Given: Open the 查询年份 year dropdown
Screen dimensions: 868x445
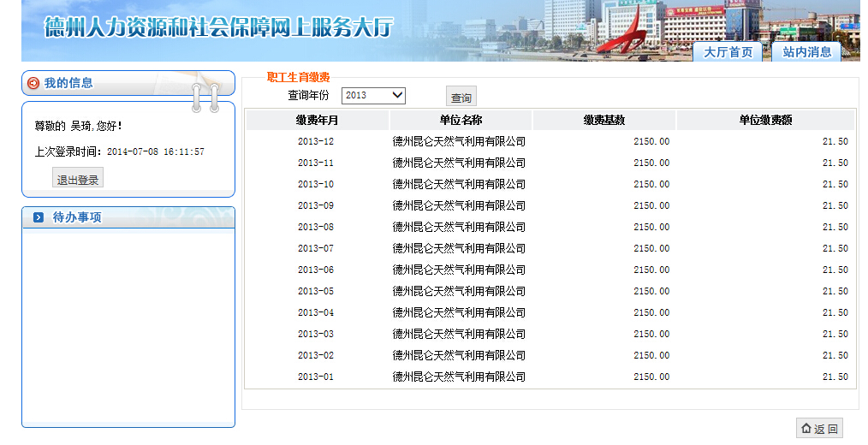Looking at the screenshot, I should (373, 95).
